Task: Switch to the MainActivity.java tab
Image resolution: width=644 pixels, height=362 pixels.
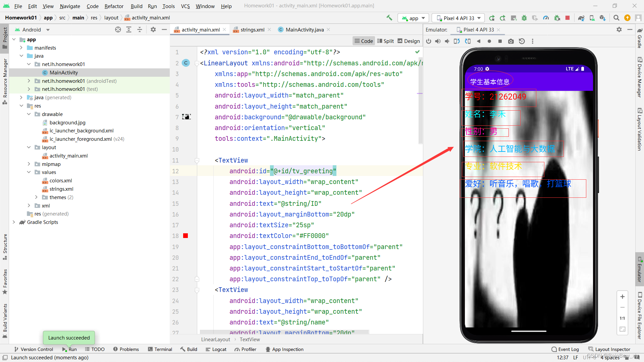Action: pyautogui.click(x=304, y=29)
